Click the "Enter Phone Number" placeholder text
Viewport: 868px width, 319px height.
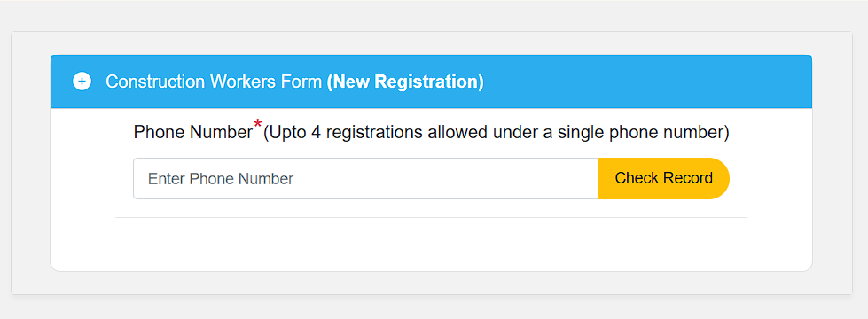221,179
